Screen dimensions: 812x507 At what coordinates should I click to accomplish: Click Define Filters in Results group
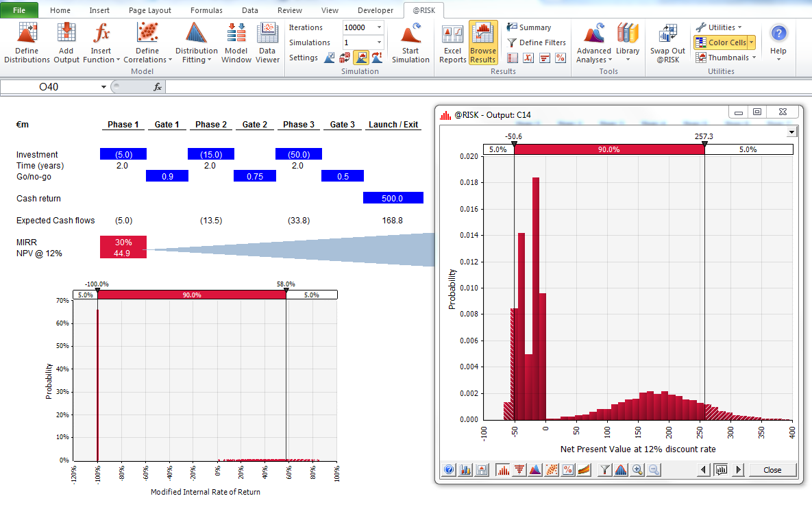[537, 42]
